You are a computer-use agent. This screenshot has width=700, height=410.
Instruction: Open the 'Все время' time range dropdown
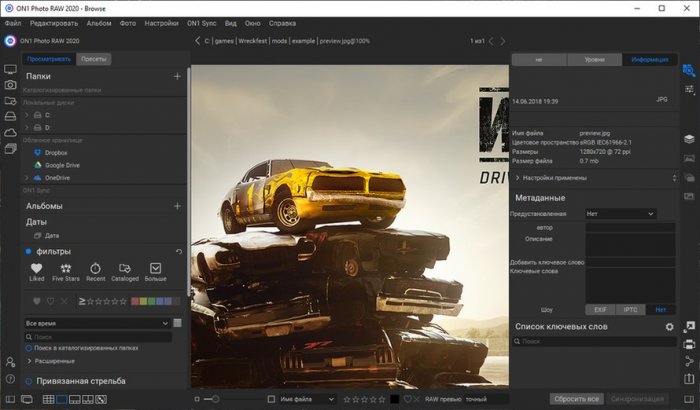coord(97,323)
